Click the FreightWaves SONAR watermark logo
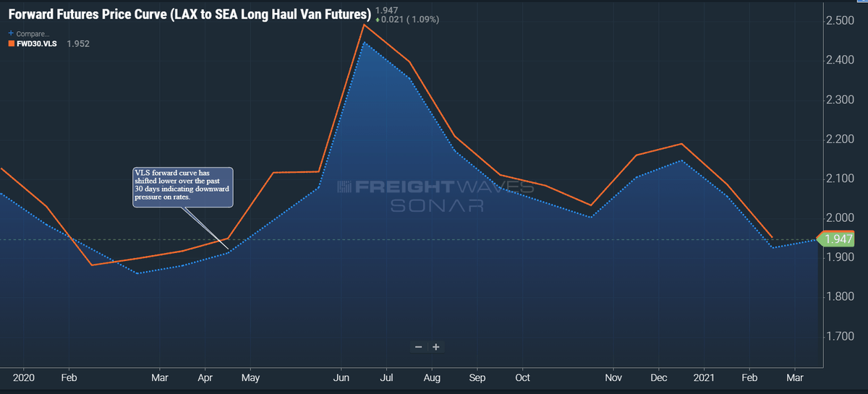868x394 pixels. tap(436, 196)
